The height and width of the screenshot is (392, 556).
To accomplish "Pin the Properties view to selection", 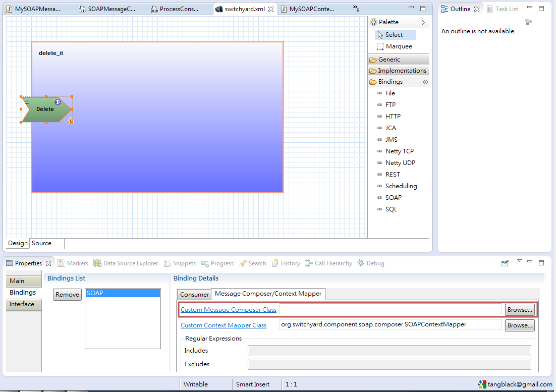I will (505, 263).
